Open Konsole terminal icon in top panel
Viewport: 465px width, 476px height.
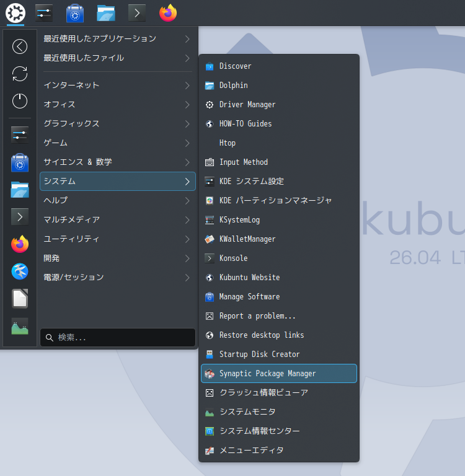pos(137,13)
